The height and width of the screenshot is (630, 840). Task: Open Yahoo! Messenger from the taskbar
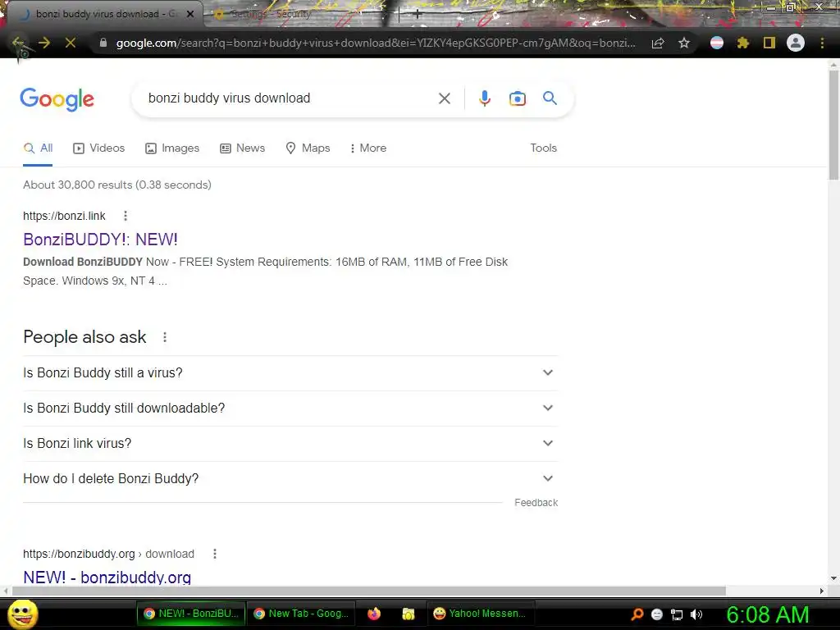(x=480, y=614)
